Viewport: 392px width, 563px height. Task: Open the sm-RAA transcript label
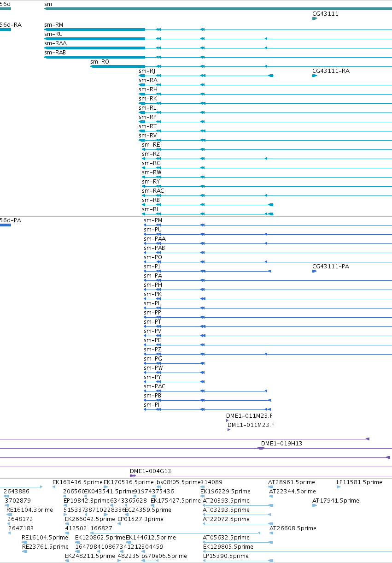pyautogui.click(x=55, y=43)
